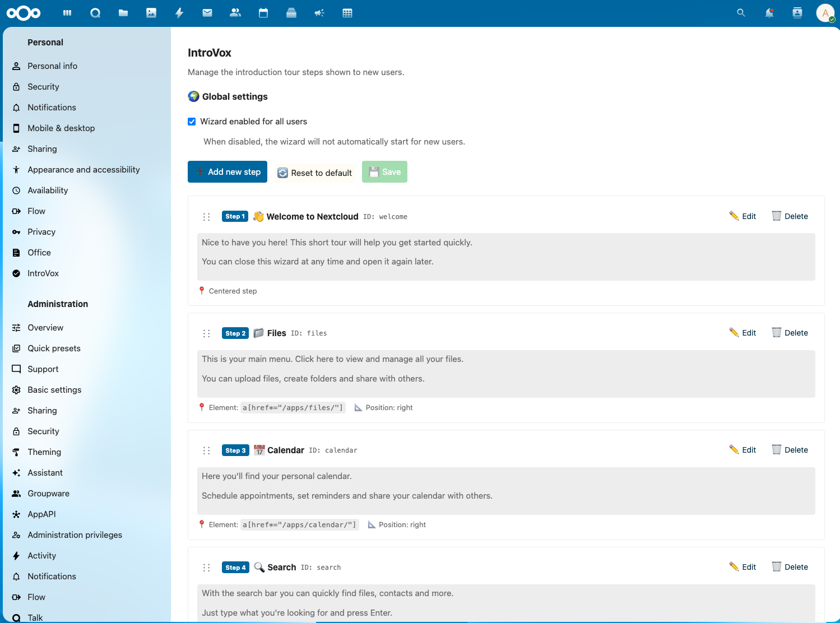Image resolution: width=840 pixels, height=623 pixels.
Task: Open personal Flow settings
Action: pos(87,211)
